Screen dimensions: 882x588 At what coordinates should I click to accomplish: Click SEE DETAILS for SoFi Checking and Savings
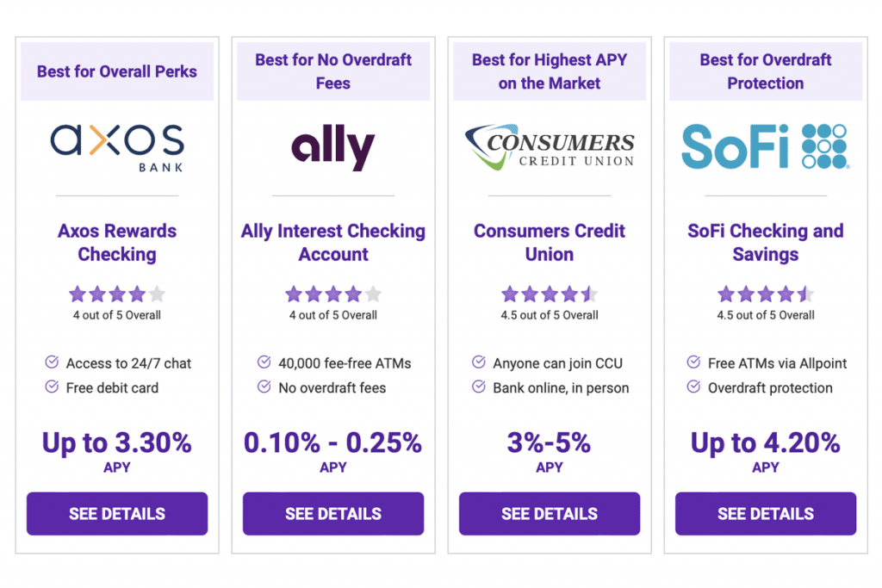pos(765,514)
